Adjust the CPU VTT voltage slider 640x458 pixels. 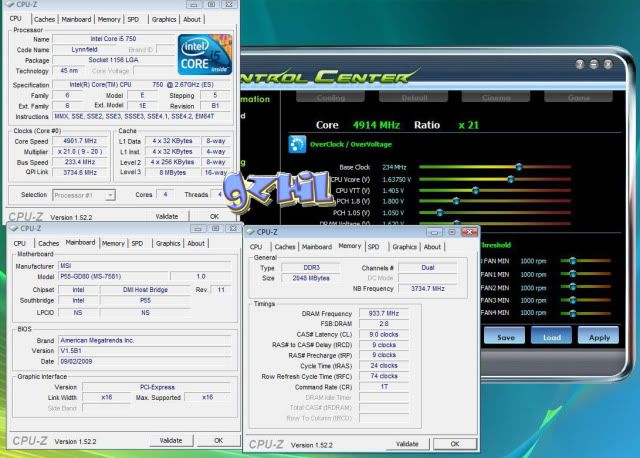474,189
